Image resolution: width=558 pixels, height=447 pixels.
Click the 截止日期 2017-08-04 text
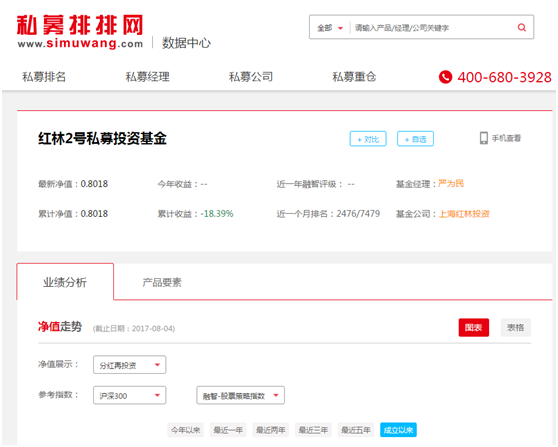click(x=134, y=328)
